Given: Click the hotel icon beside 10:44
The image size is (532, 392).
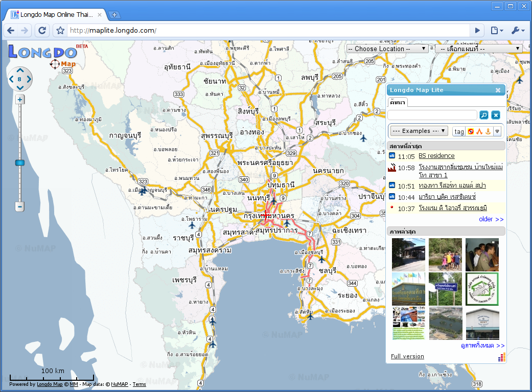Looking at the screenshot, I should pyautogui.click(x=392, y=196).
